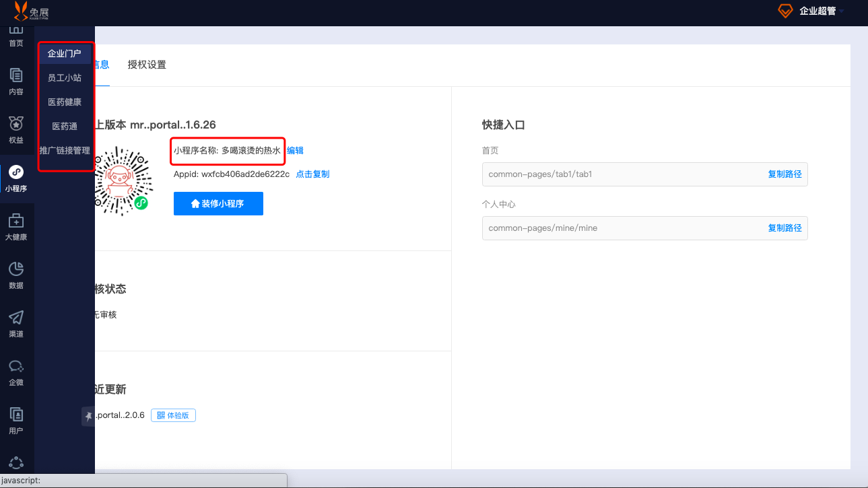Click the 体验版 QR button
Image resolution: width=868 pixels, height=488 pixels.
pos(173,415)
